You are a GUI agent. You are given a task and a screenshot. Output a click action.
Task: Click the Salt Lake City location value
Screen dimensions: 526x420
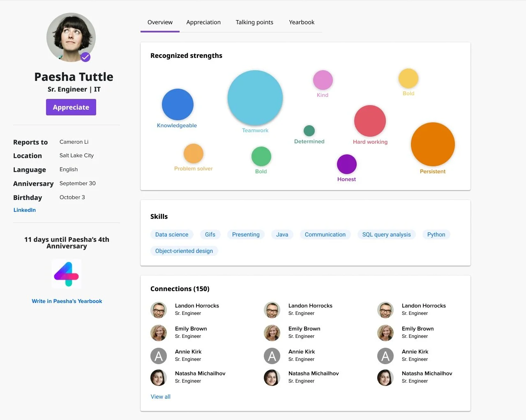click(x=76, y=155)
